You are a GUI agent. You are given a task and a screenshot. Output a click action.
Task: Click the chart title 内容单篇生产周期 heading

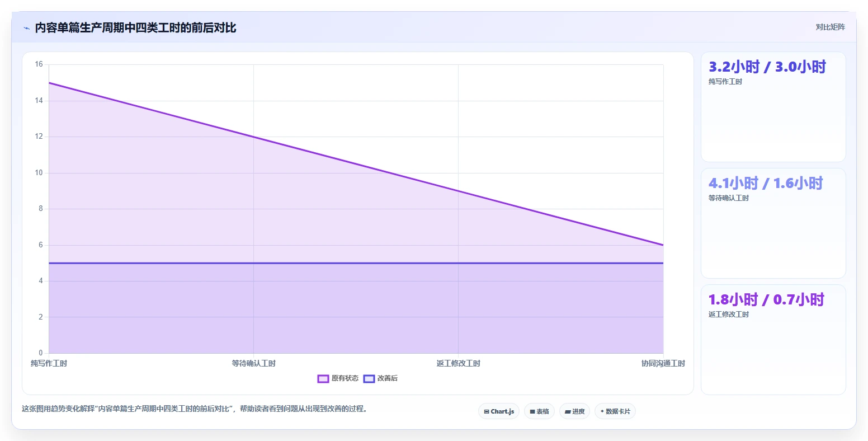click(x=135, y=28)
